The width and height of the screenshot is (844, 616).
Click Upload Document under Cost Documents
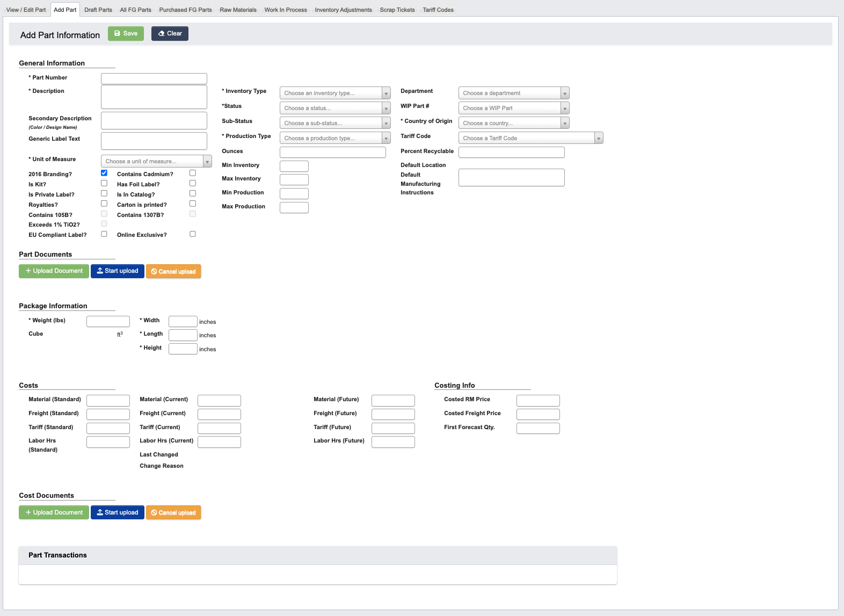(x=54, y=512)
